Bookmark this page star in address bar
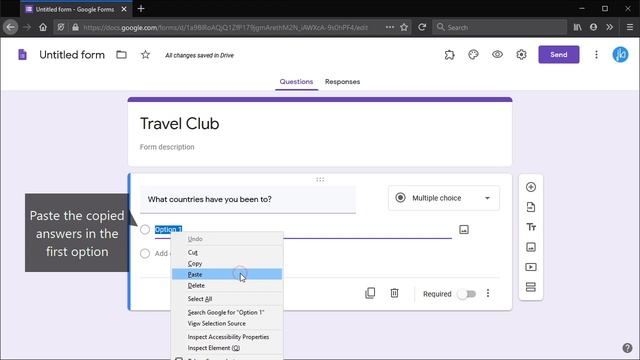This screenshot has height=360, width=640. pyautogui.click(x=404, y=27)
